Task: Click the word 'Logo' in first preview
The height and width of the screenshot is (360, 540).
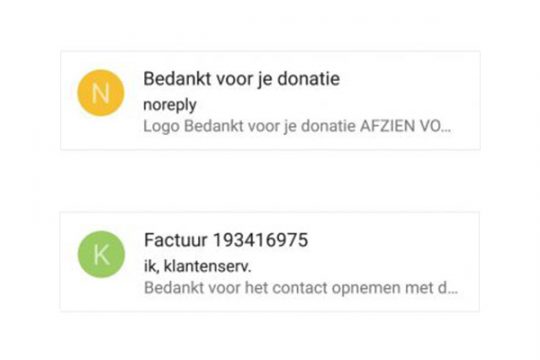Action: pyautogui.click(x=162, y=127)
